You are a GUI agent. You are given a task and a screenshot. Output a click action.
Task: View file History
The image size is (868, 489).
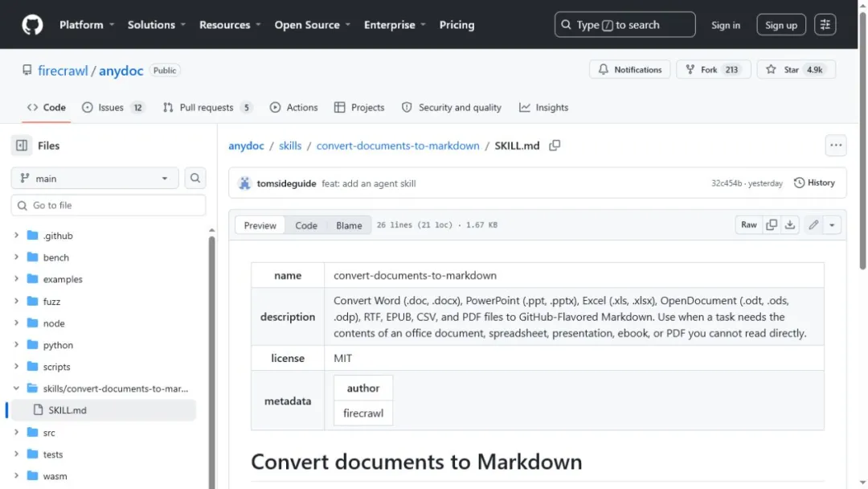point(814,183)
